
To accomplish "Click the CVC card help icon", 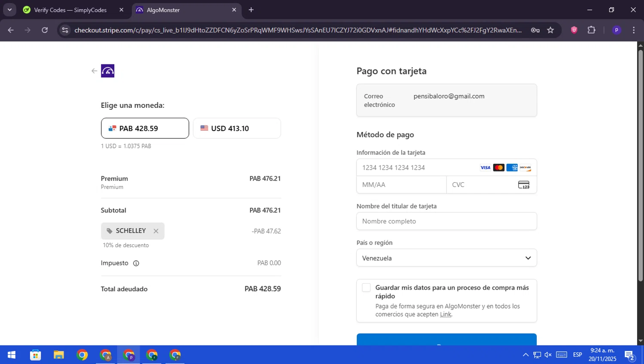I will [x=524, y=185].
